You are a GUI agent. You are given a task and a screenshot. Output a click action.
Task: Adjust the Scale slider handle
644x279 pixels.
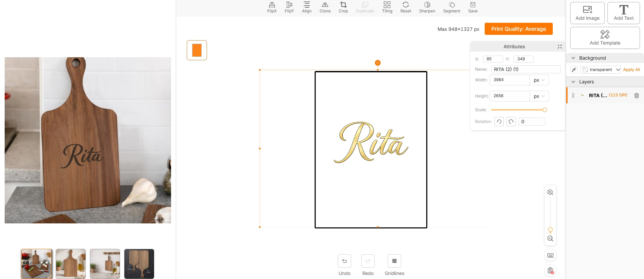pos(544,110)
